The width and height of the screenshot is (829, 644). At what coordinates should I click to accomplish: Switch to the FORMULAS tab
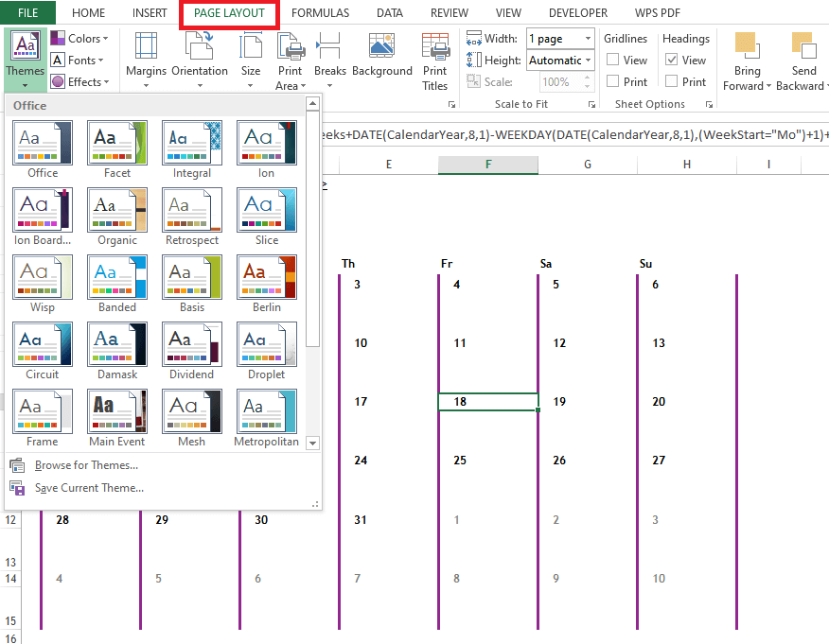pos(320,13)
